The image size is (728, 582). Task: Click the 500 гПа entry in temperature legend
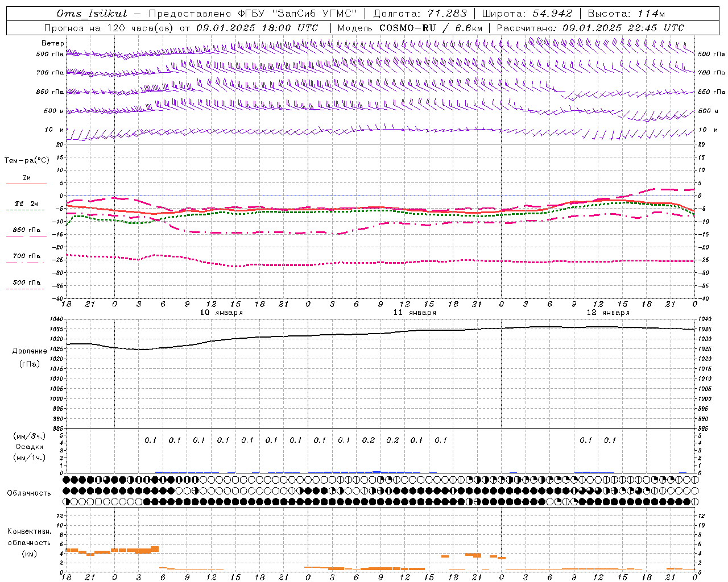point(27,282)
